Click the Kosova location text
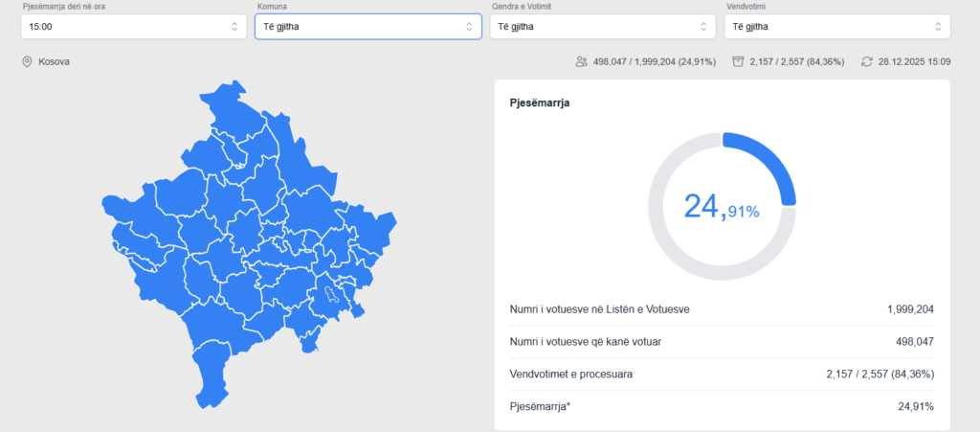 54,61
